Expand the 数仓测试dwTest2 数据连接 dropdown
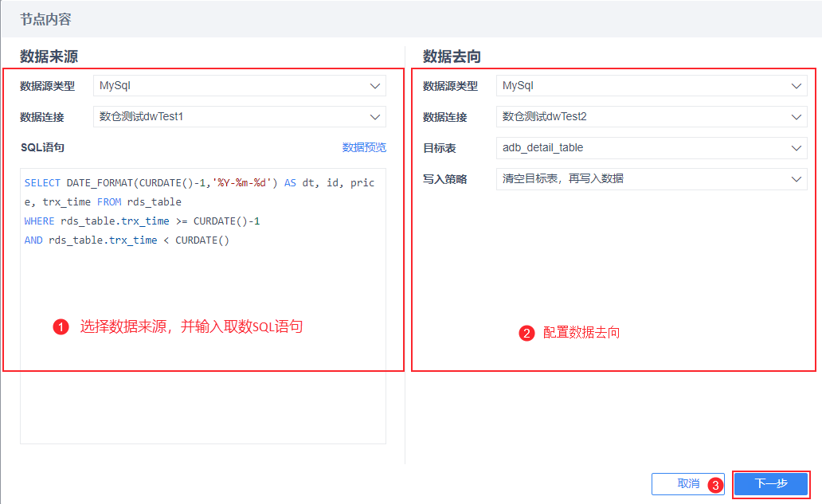This screenshot has width=822, height=504. point(652,117)
